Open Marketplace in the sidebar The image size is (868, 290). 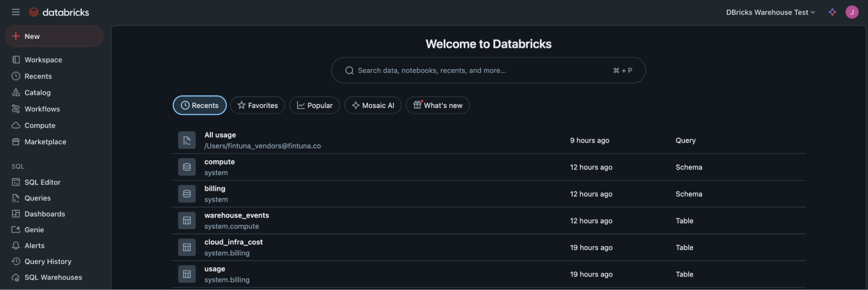46,142
